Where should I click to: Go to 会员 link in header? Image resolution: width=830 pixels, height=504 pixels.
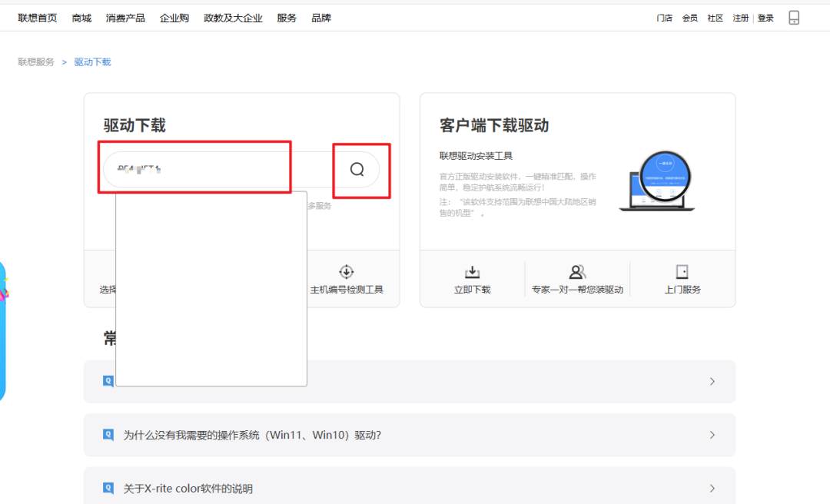pos(689,18)
